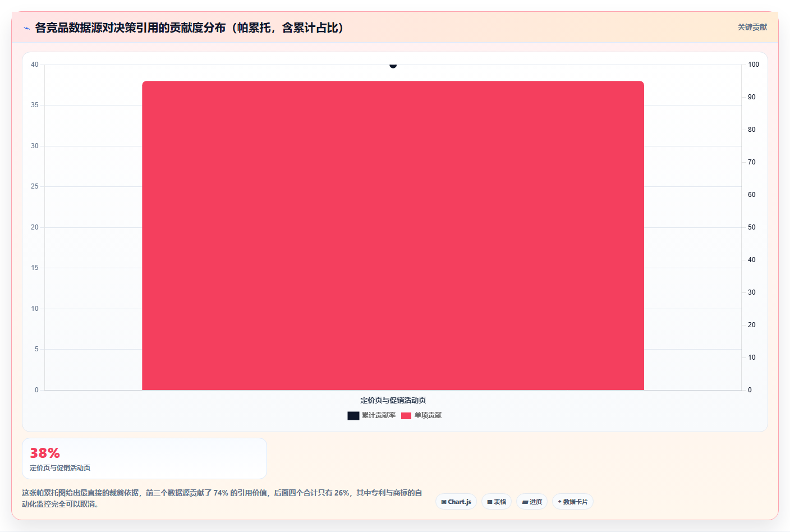Click the left axis value 40
The image size is (790, 532).
pos(35,65)
